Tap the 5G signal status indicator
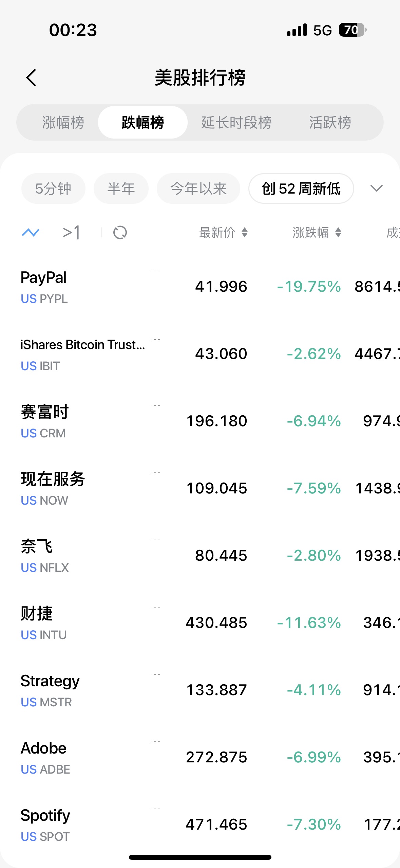Image resolution: width=400 pixels, height=868 pixels. 322,30
